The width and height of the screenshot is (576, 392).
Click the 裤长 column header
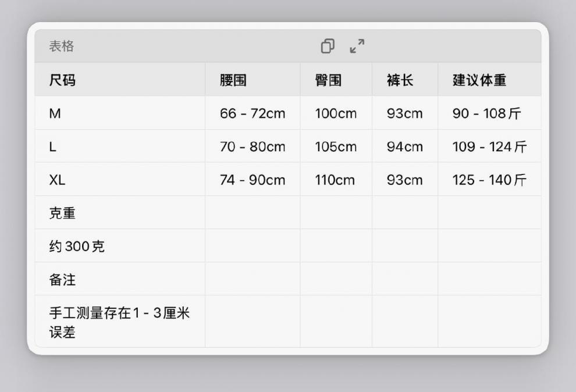click(400, 80)
